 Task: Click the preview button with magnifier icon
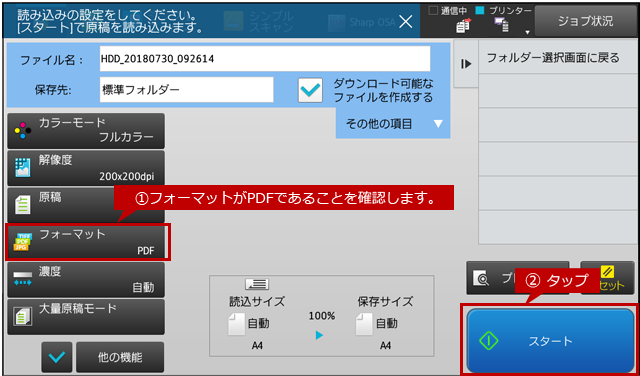518,278
